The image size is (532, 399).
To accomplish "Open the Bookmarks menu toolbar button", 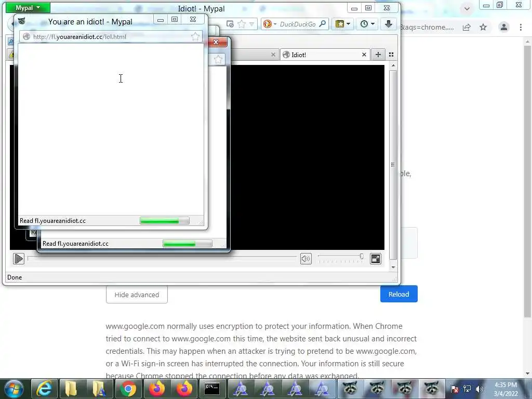I will pos(340,24).
